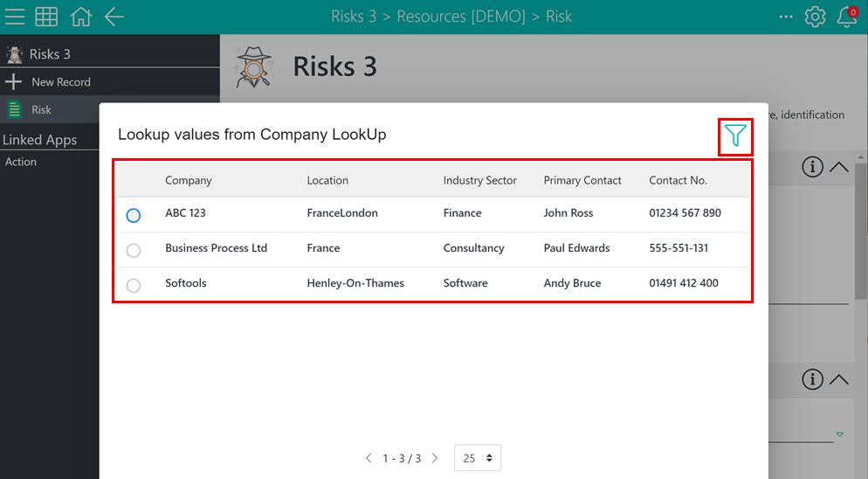Click the 1 - 3 / 3 page indicator

click(x=402, y=459)
